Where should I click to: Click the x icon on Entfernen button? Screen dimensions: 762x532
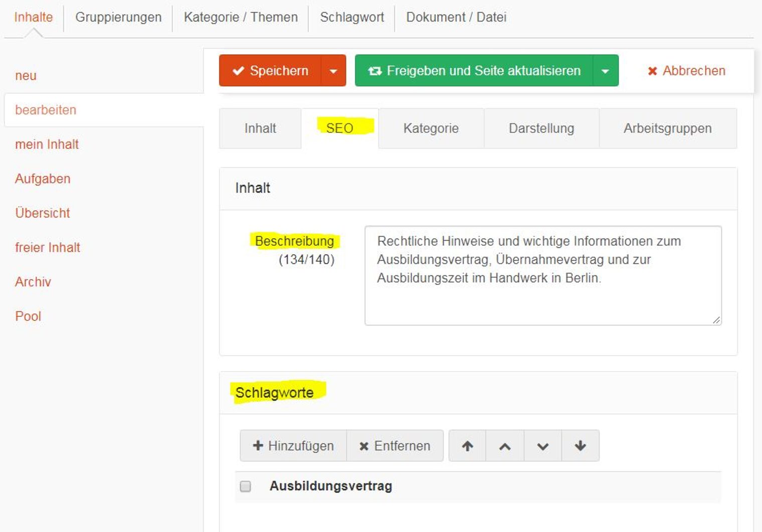click(x=364, y=445)
